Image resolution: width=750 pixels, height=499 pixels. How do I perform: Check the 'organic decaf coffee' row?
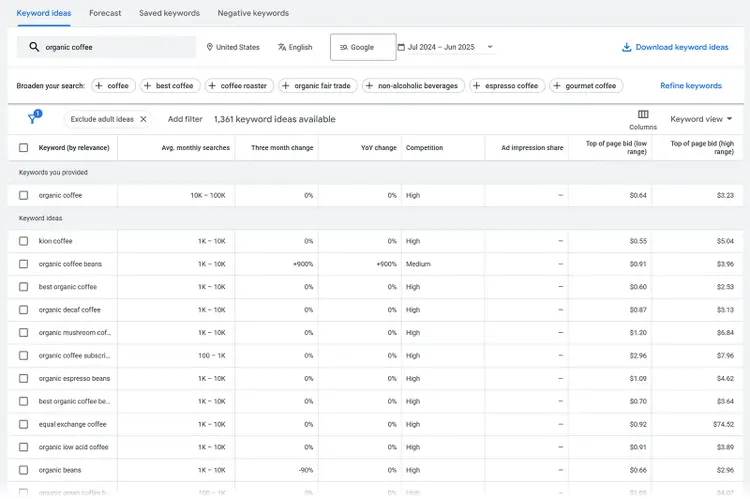tap(23, 310)
